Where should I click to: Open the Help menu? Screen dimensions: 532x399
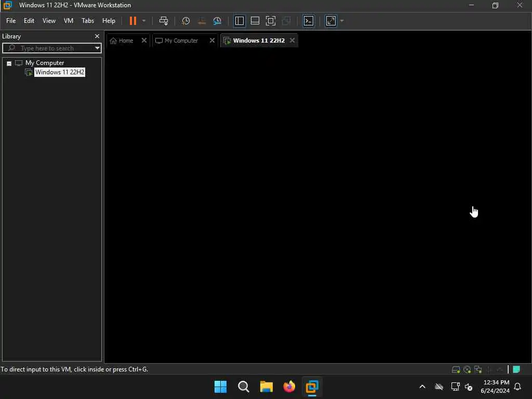click(x=109, y=21)
